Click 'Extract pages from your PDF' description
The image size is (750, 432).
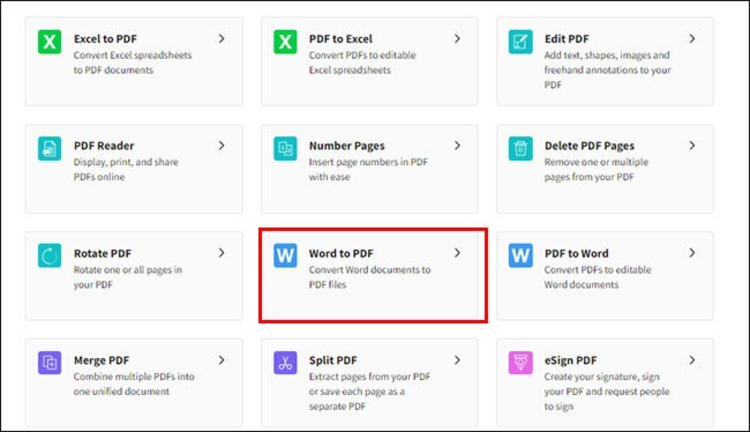(370, 391)
